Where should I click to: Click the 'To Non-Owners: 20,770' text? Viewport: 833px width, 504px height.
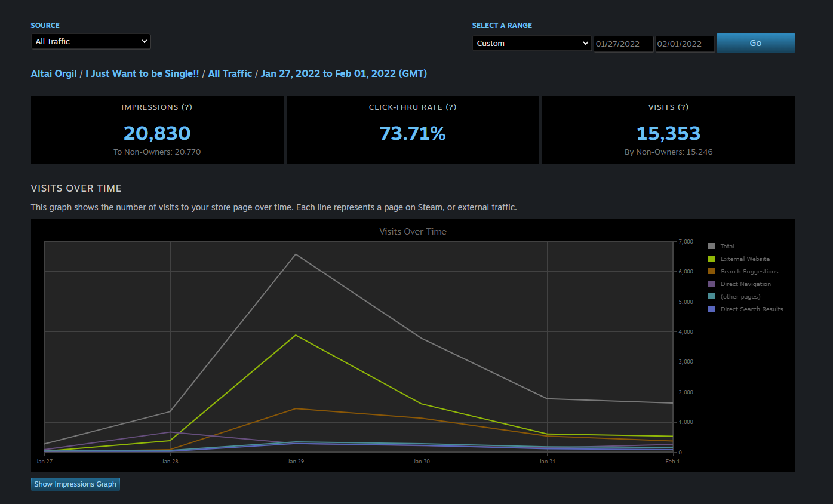[x=157, y=152]
